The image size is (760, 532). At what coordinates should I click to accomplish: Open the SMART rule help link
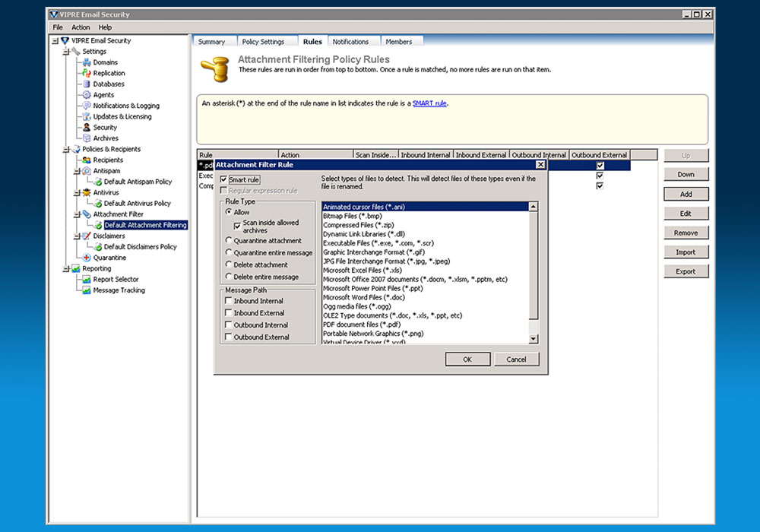coord(429,103)
